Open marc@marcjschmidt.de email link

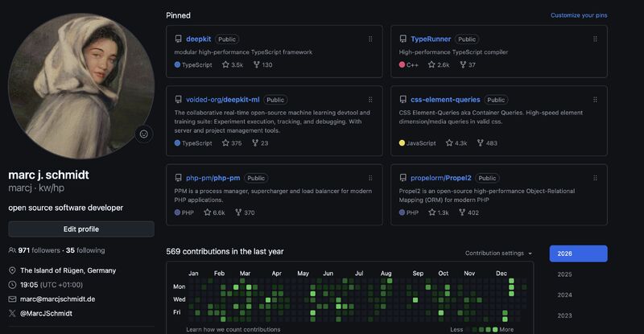point(57,299)
